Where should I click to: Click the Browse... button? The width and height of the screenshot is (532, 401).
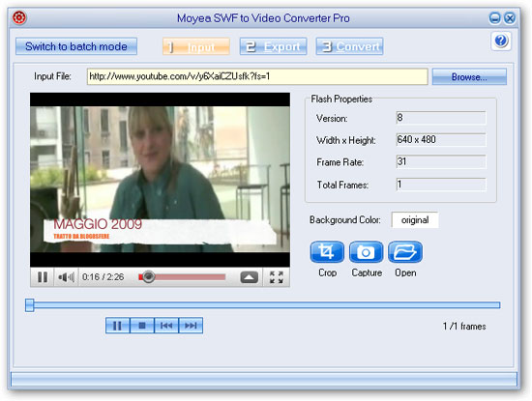469,77
